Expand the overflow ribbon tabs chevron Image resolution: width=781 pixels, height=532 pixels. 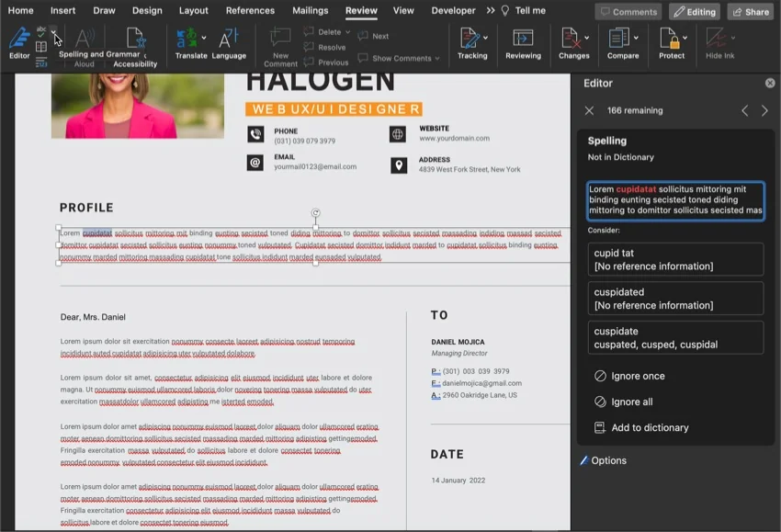point(491,10)
